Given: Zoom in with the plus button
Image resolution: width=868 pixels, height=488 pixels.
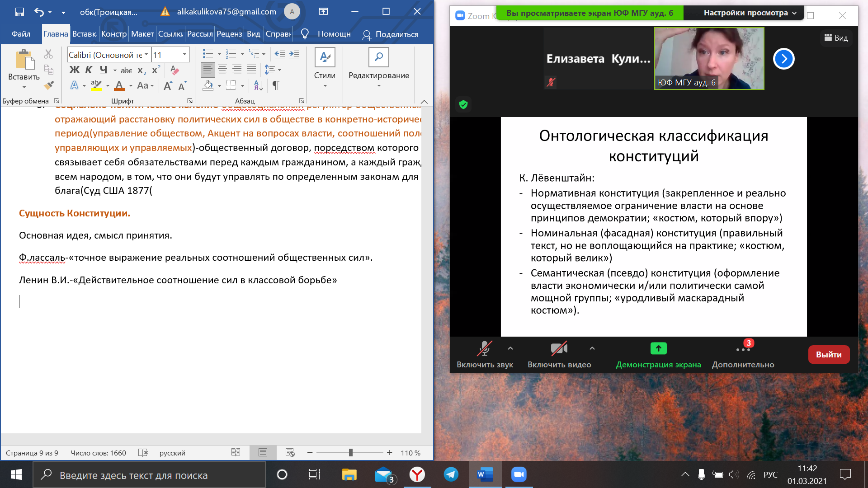Looking at the screenshot, I should pos(389,452).
